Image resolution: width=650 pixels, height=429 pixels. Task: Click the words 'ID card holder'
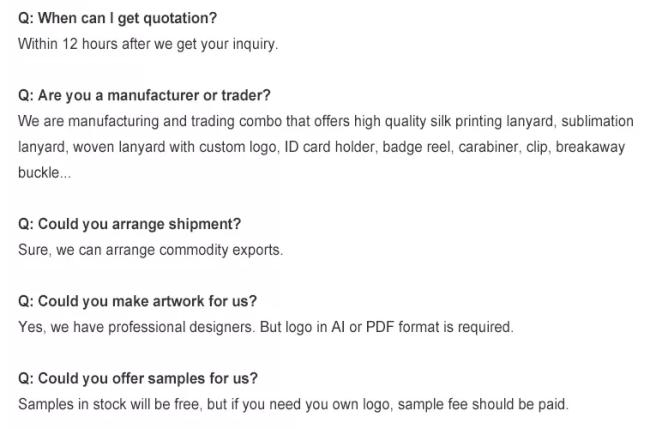[329, 147]
